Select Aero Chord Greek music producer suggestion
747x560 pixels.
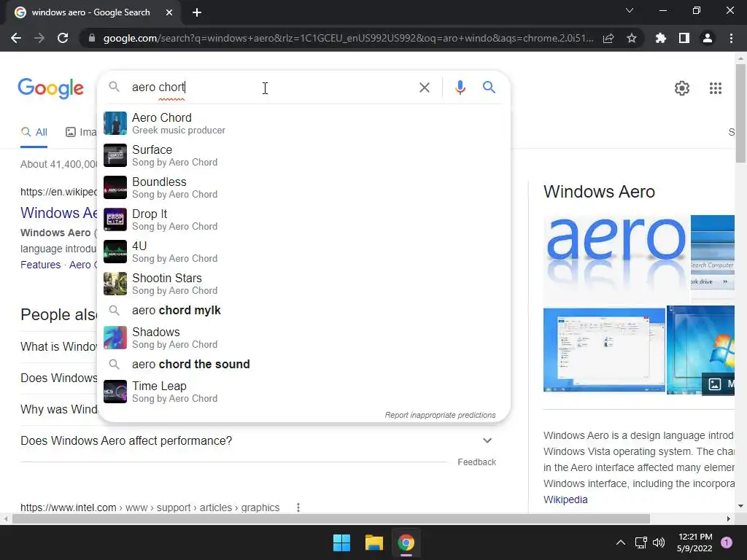[304, 123]
